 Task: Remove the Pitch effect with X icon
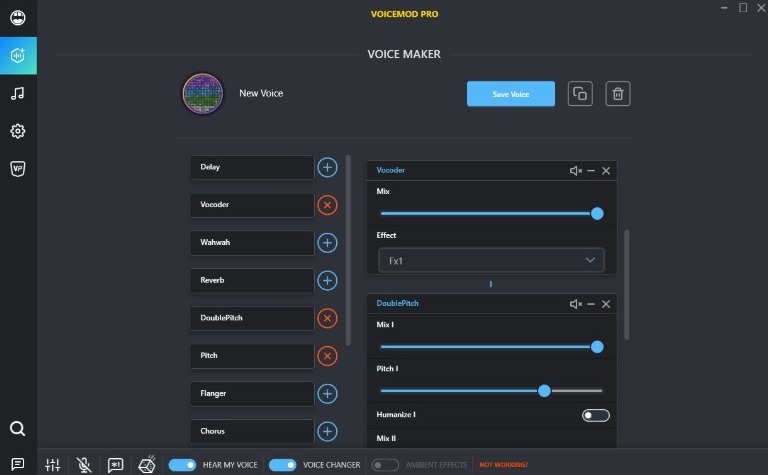pos(327,356)
